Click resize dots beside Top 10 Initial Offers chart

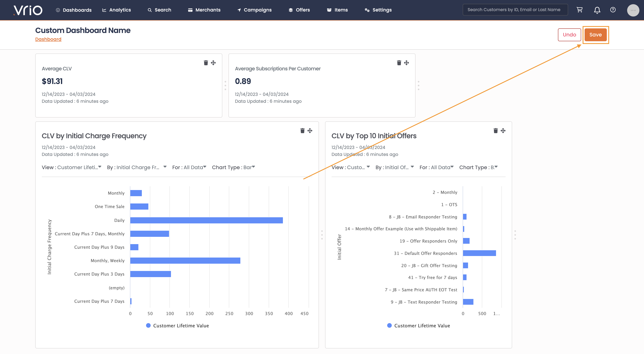click(x=515, y=235)
